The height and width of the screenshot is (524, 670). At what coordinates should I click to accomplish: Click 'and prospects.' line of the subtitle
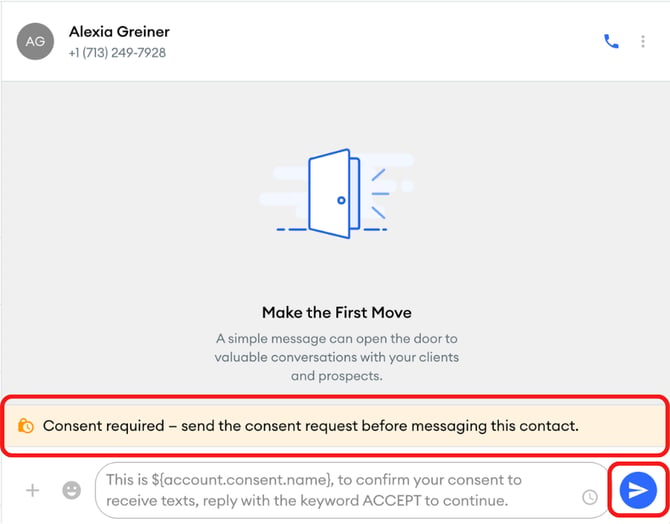(x=337, y=376)
